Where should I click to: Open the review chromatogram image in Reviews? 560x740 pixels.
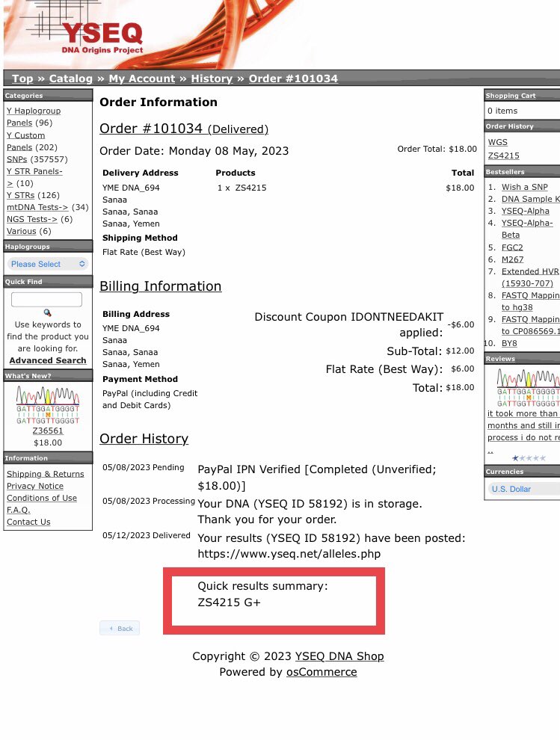click(528, 388)
